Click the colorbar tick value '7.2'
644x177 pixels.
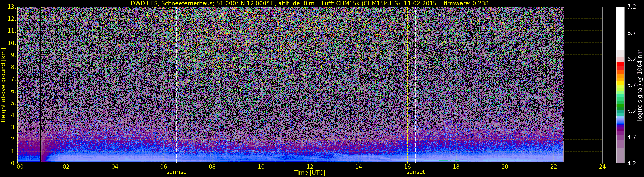click(632, 7)
